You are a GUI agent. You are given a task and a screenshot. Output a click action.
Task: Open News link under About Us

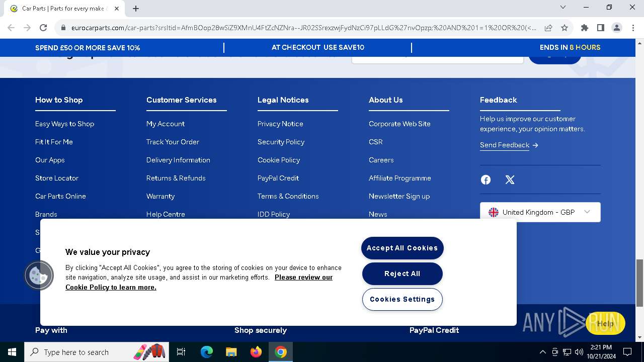coord(378,214)
